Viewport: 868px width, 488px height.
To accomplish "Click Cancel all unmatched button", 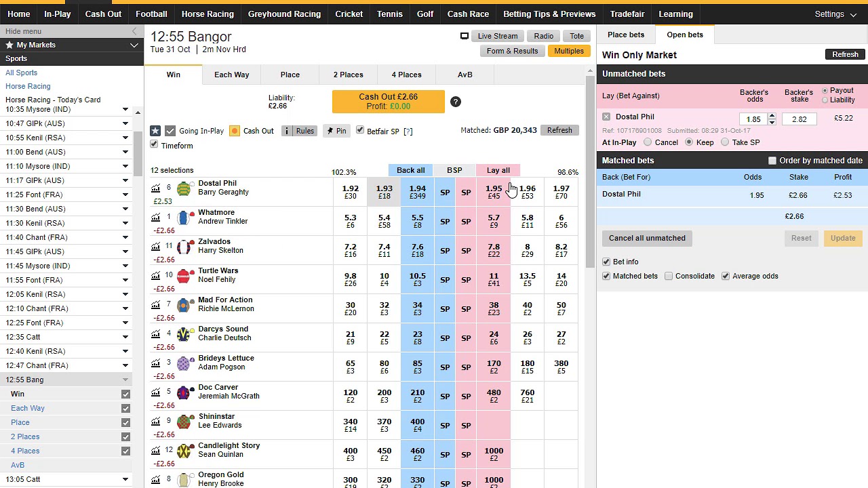I will click(x=647, y=238).
